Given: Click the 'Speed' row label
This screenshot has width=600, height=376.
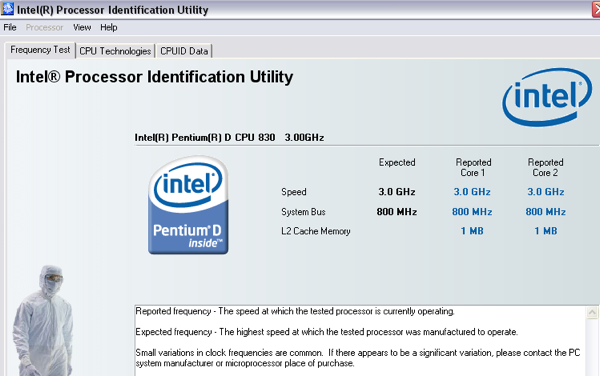Looking at the screenshot, I should pos(293,192).
